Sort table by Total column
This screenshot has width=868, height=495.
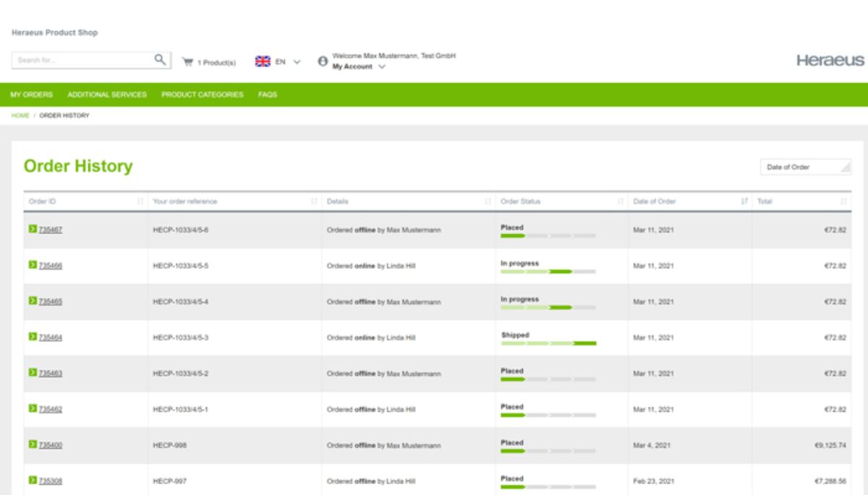843,202
